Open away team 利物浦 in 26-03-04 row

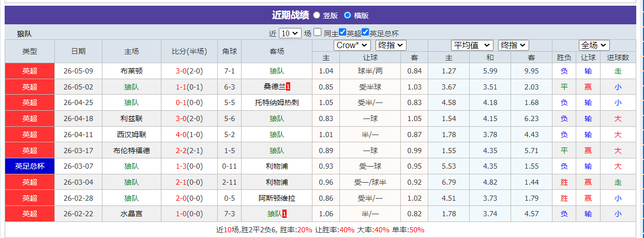[x=277, y=182]
